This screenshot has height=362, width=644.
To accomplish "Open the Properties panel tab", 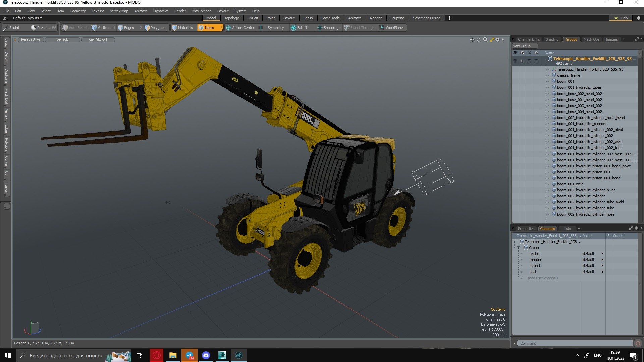I will 526,229.
